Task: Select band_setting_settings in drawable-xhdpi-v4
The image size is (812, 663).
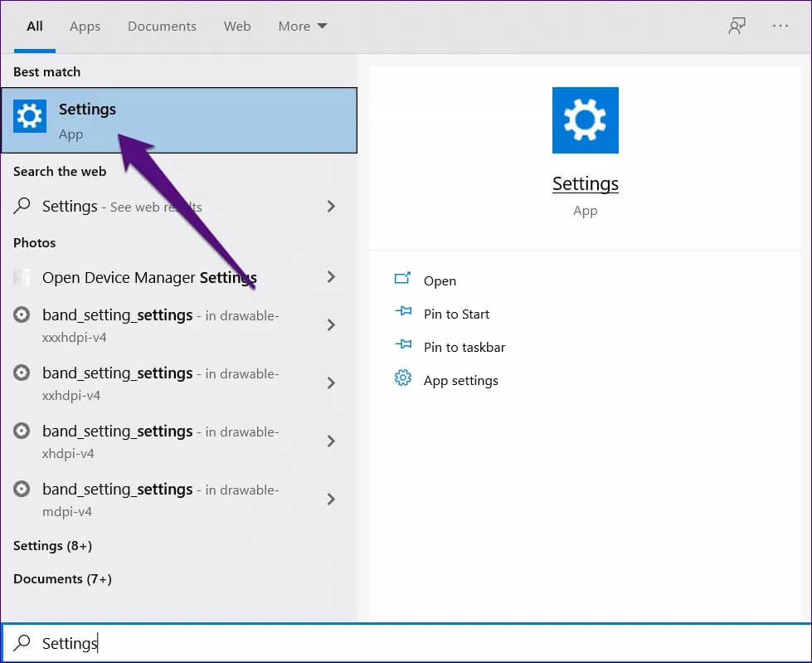Action: pyautogui.click(x=179, y=441)
